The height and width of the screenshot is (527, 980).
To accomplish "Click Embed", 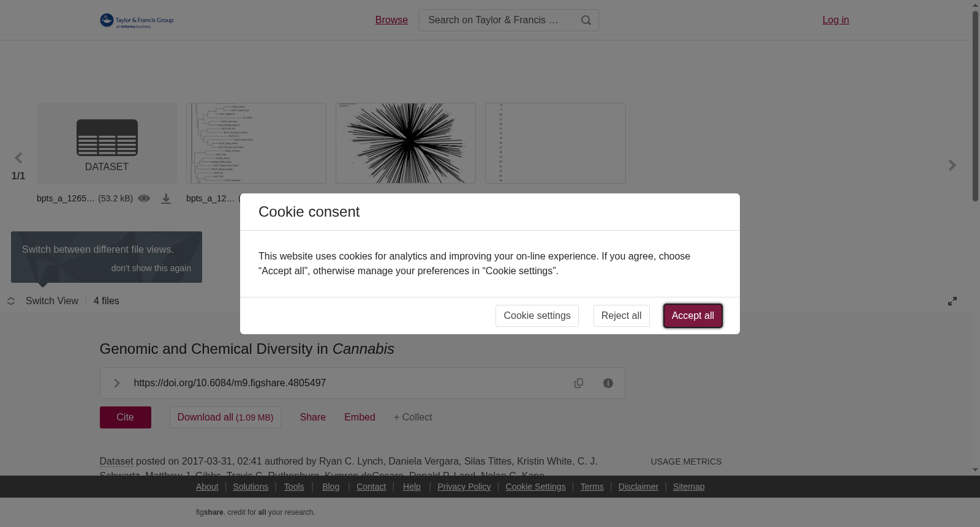I will (360, 417).
